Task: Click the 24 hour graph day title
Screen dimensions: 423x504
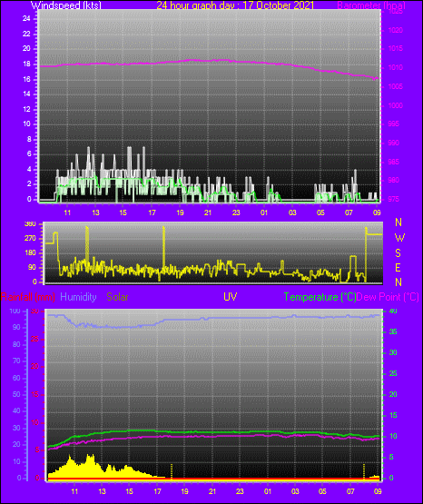Action: [235, 5]
